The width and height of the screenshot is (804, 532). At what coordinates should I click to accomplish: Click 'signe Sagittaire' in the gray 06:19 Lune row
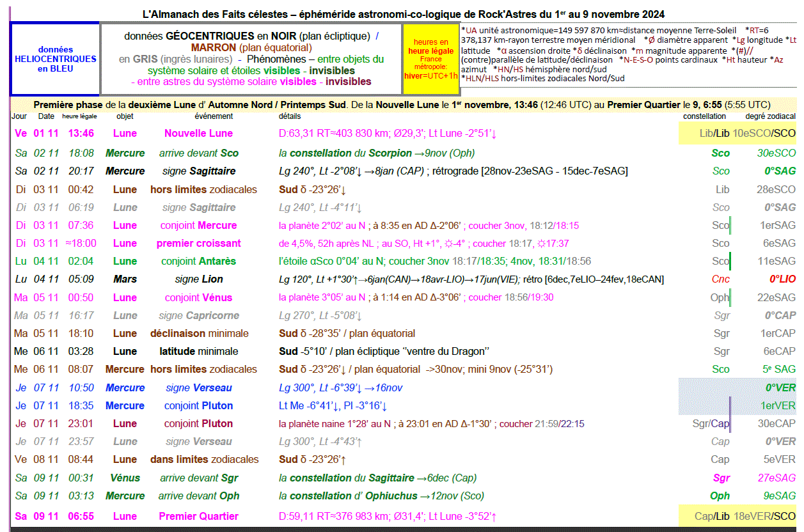tap(198, 208)
